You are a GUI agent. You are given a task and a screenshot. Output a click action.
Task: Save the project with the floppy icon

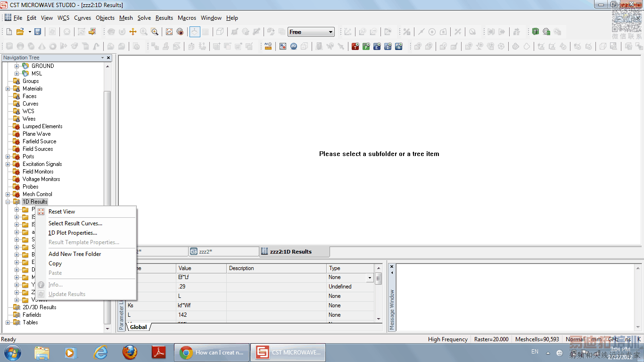[x=38, y=32]
